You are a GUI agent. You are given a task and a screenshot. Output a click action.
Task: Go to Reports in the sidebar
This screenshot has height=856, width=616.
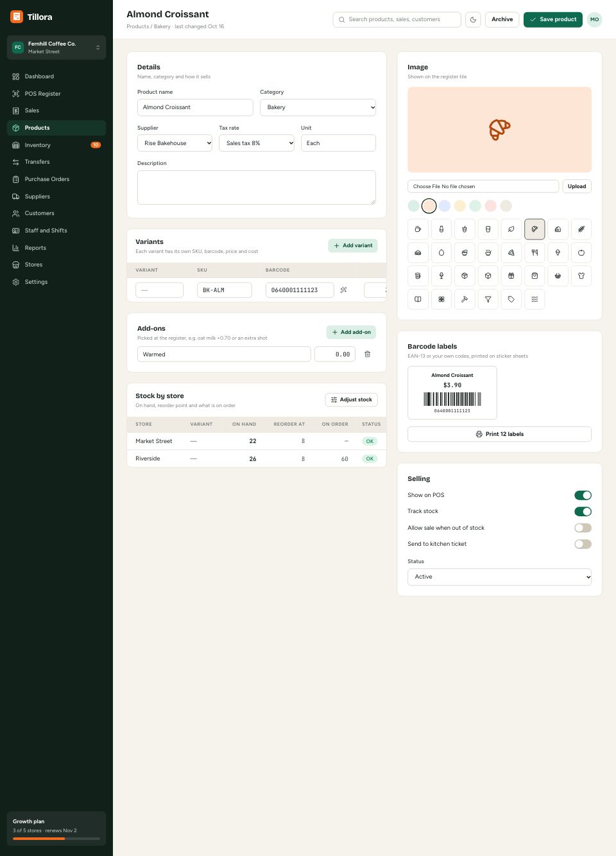point(56,248)
